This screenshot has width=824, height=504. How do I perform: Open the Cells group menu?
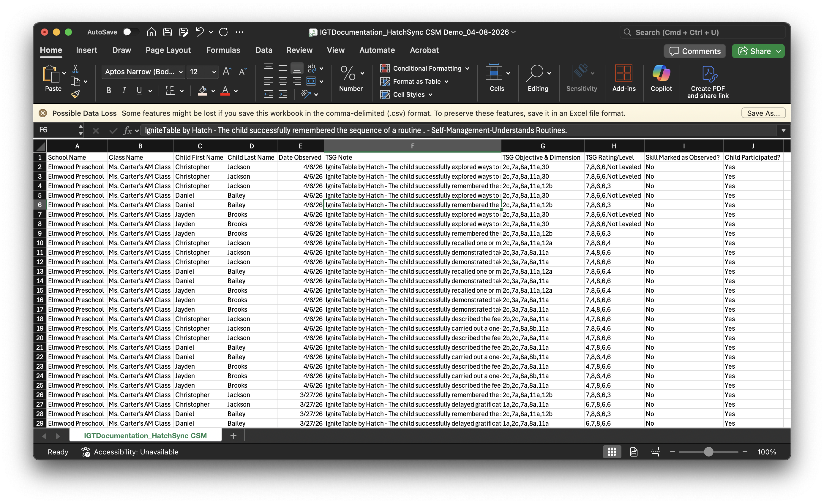click(x=497, y=79)
